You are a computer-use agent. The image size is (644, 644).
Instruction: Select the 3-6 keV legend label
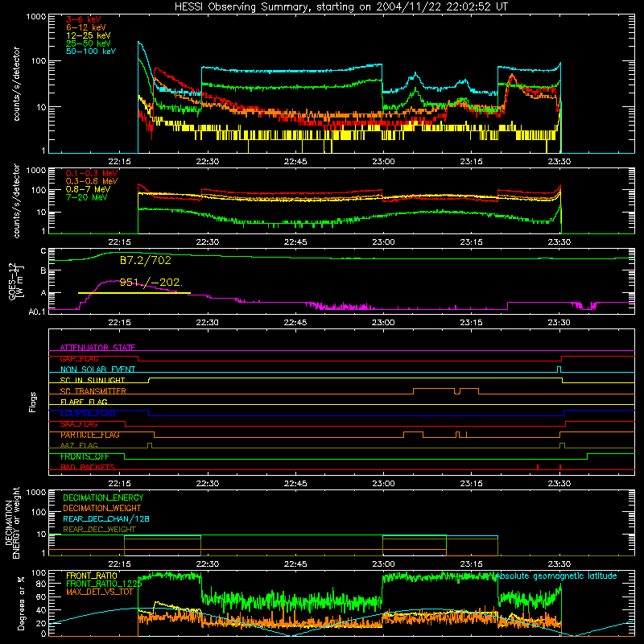point(84,19)
